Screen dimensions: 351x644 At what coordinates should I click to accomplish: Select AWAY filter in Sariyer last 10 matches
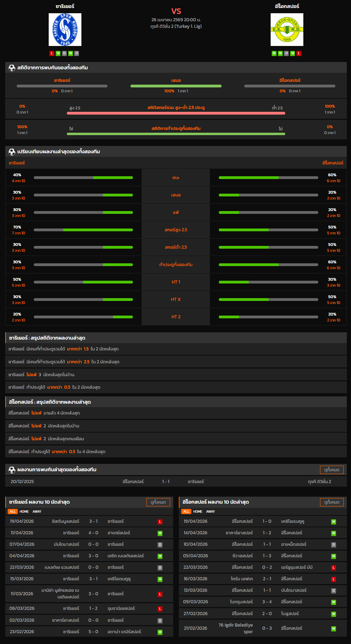click(x=37, y=512)
